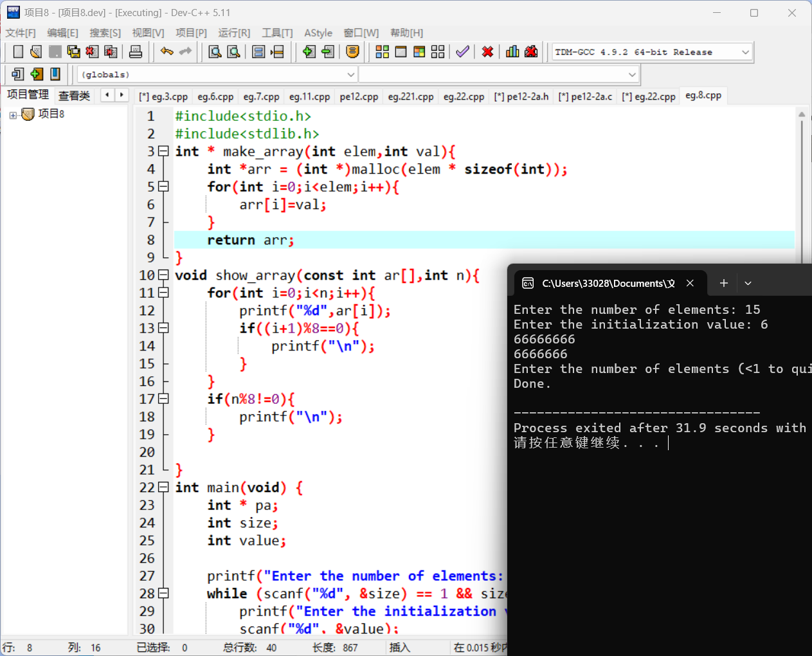This screenshot has width=812, height=656.
Task: Open the 运行[R] menu
Action: coord(234,33)
